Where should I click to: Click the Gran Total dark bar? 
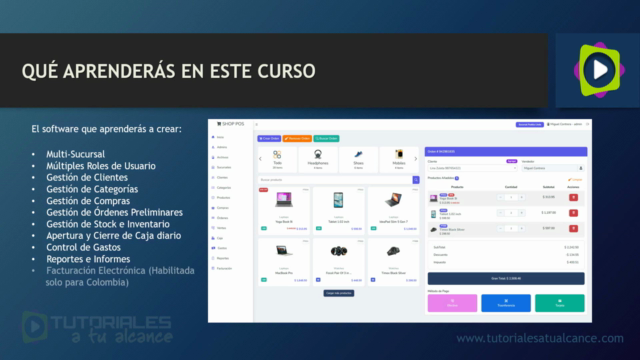click(506, 278)
